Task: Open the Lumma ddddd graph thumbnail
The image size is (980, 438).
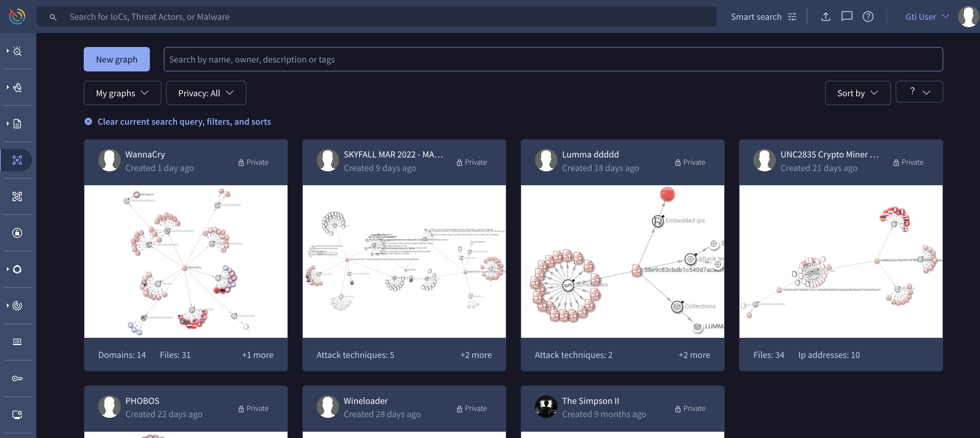Action: point(622,261)
